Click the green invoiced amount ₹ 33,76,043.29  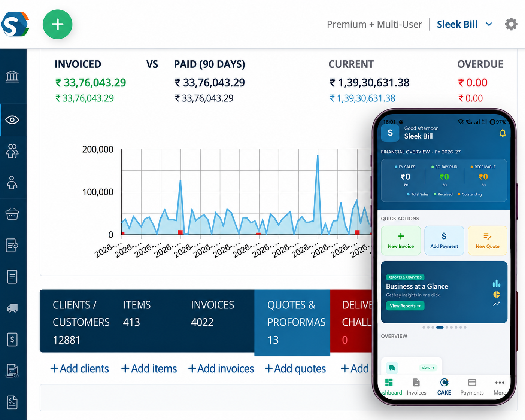point(91,83)
